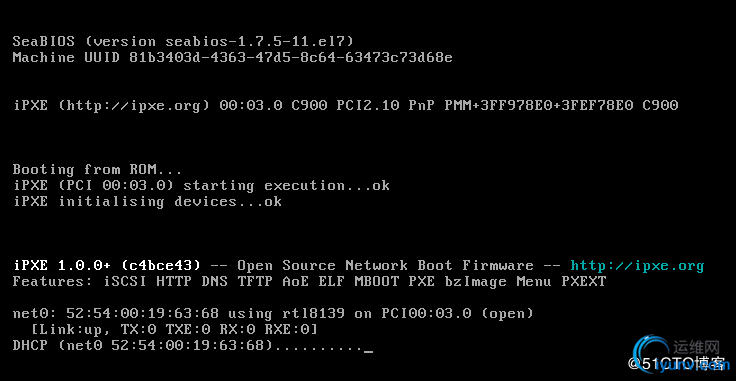
Task: Click the bold iPXE 1.0.0+ (c4bce43) text
Action: 107,266
